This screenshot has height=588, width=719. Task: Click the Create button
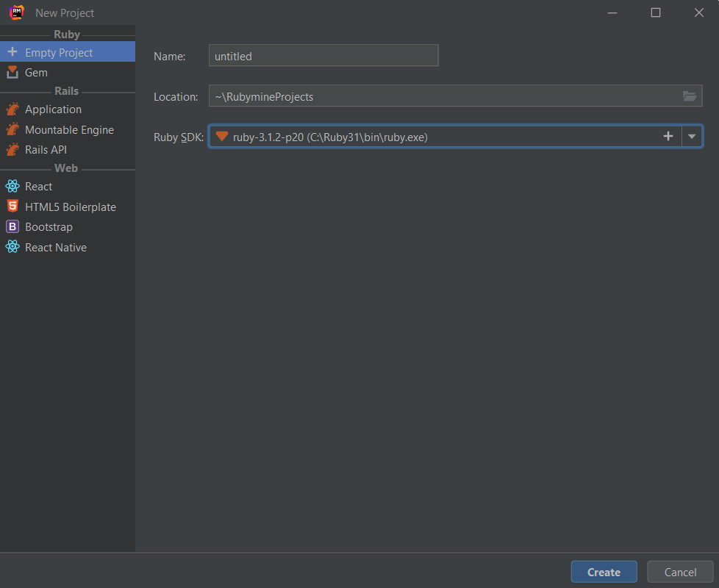[x=604, y=572]
